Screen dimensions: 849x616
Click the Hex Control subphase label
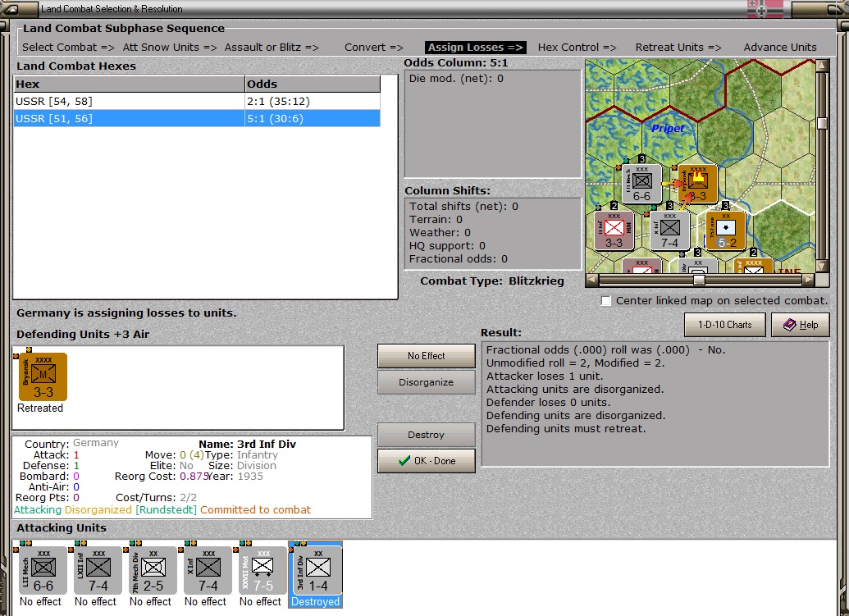[577, 47]
